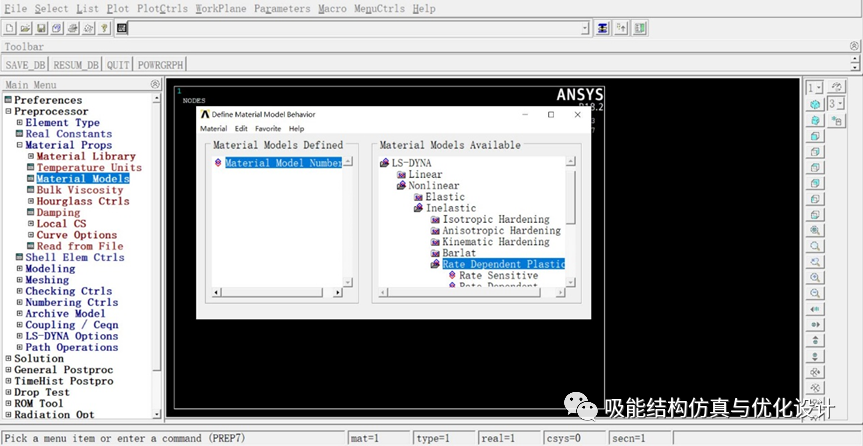Click the Pan Model Left arrow icon
Viewport: 863px width, 446px height.
coord(815,309)
